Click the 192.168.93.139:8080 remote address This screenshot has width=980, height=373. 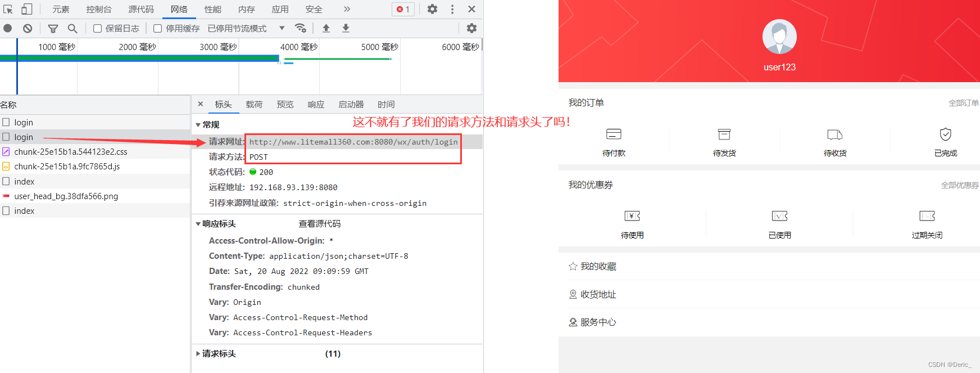point(293,187)
